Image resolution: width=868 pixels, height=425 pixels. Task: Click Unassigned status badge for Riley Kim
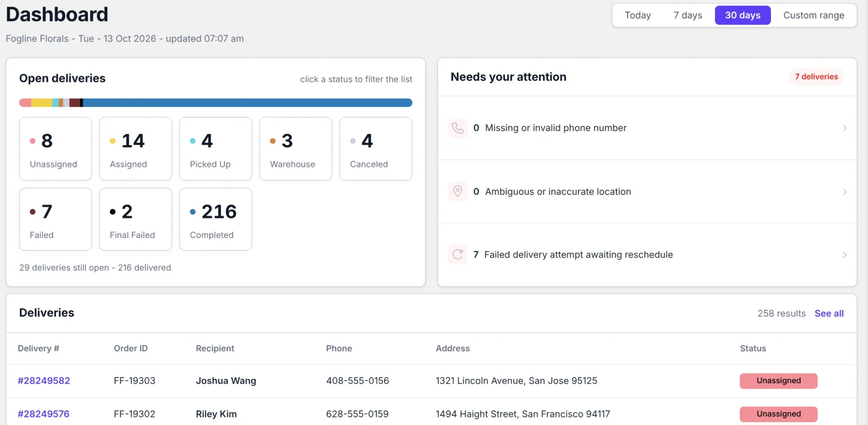coord(778,414)
